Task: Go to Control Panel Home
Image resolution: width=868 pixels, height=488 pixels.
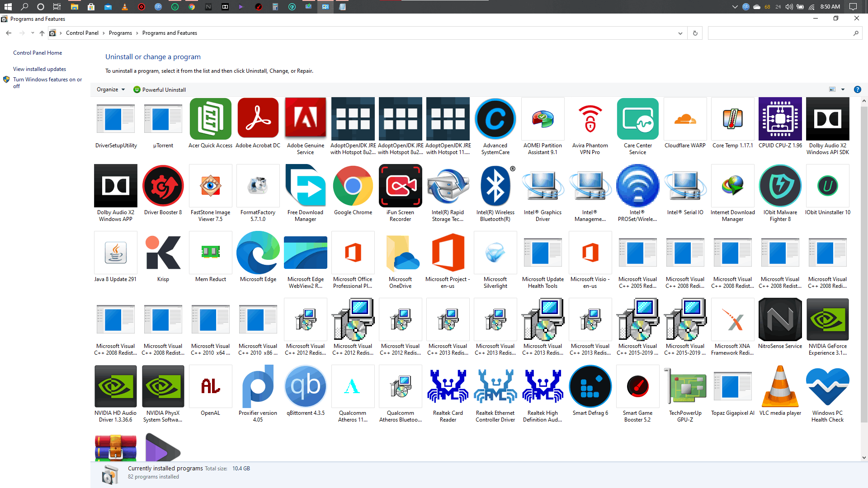Action: [38, 53]
